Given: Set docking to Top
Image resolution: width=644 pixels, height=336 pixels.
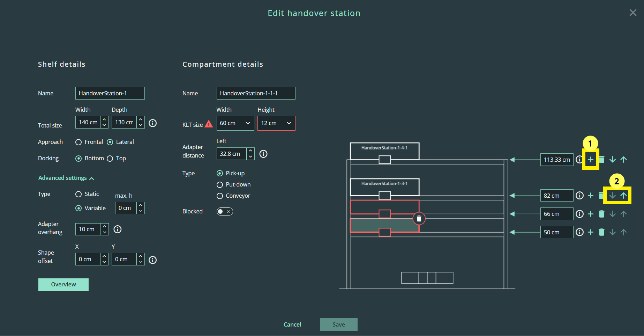Looking at the screenshot, I should [110, 159].
